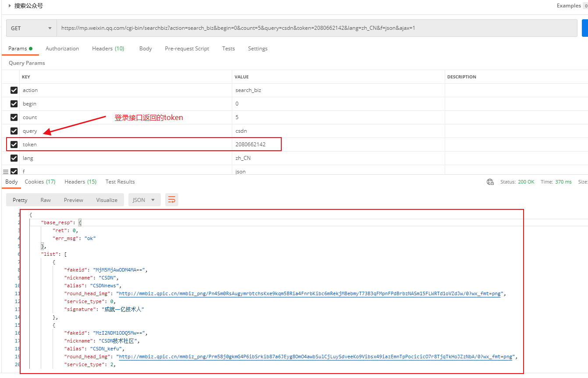
Task: Toggle the wrap lines icon
Action: tap(172, 200)
